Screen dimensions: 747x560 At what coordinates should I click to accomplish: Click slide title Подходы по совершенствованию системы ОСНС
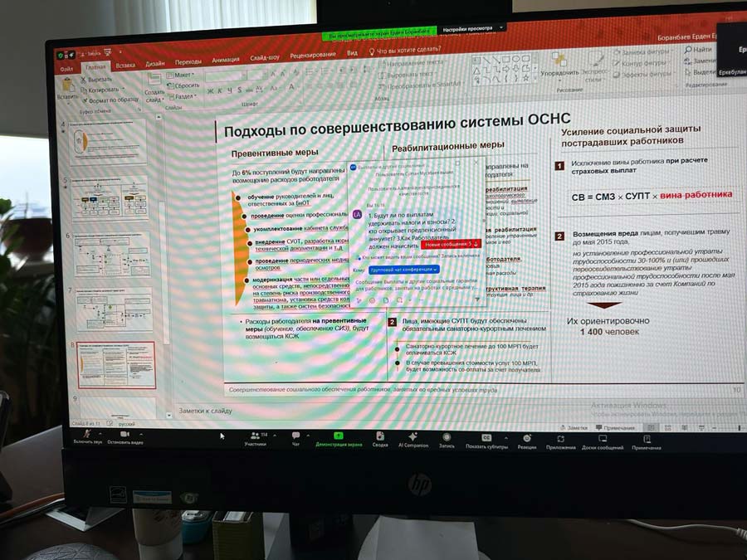(x=397, y=124)
